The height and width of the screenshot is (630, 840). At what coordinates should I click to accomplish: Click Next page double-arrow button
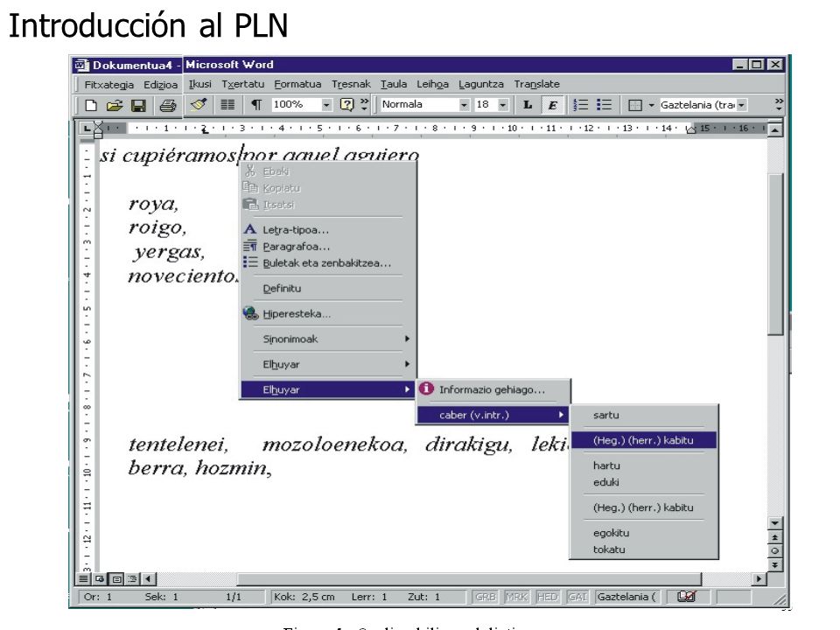[x=774, y=564]
